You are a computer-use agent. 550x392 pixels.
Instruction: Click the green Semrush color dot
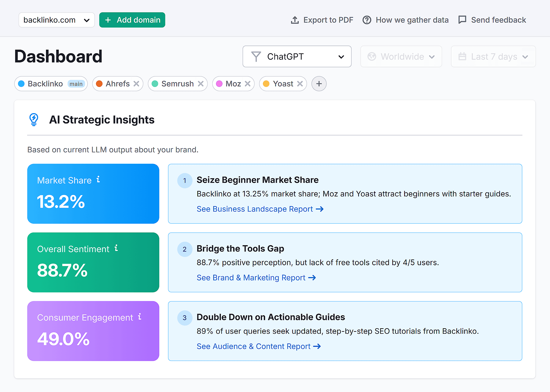155,84
